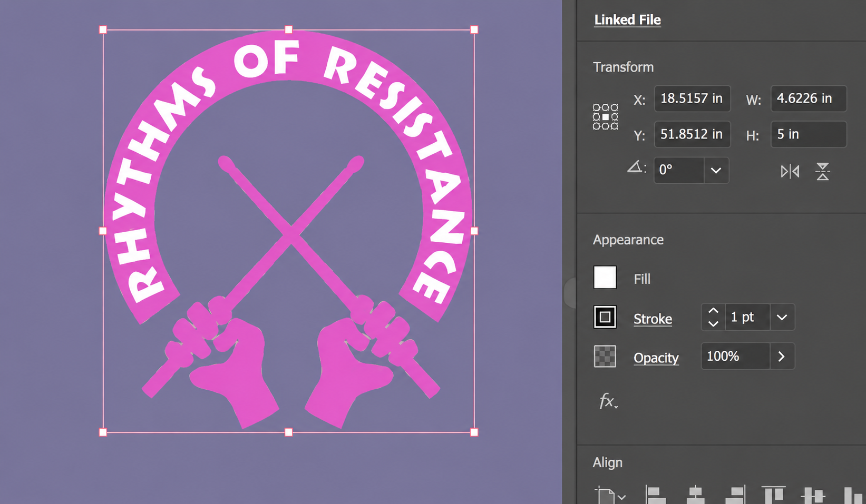866x504 pixels.
Task: Click the W width field 4.6226 in
Action: click(x=809, y=98)
